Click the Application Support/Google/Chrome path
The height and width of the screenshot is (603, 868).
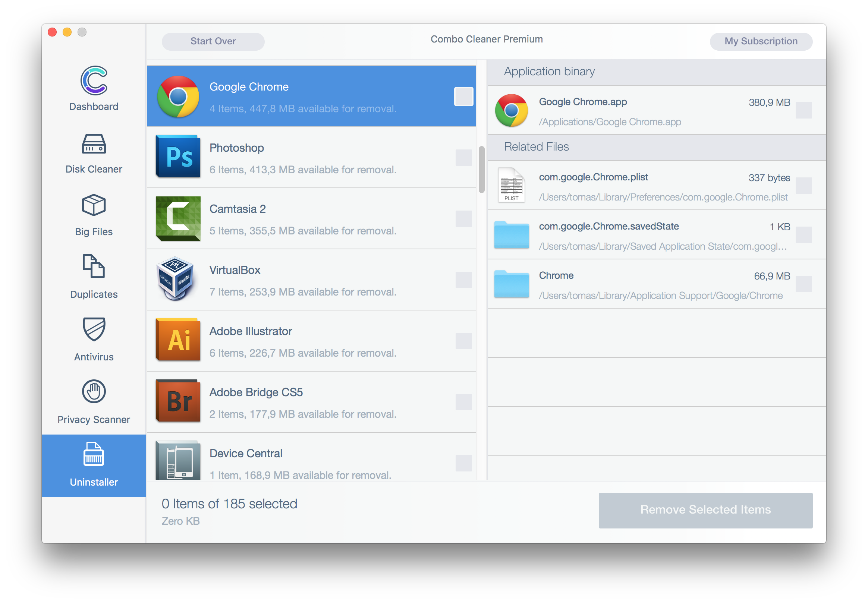point(660,296)
